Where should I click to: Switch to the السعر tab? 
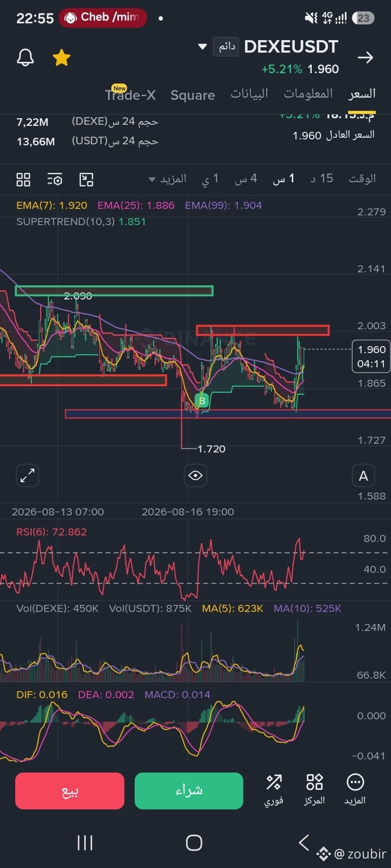362,94
